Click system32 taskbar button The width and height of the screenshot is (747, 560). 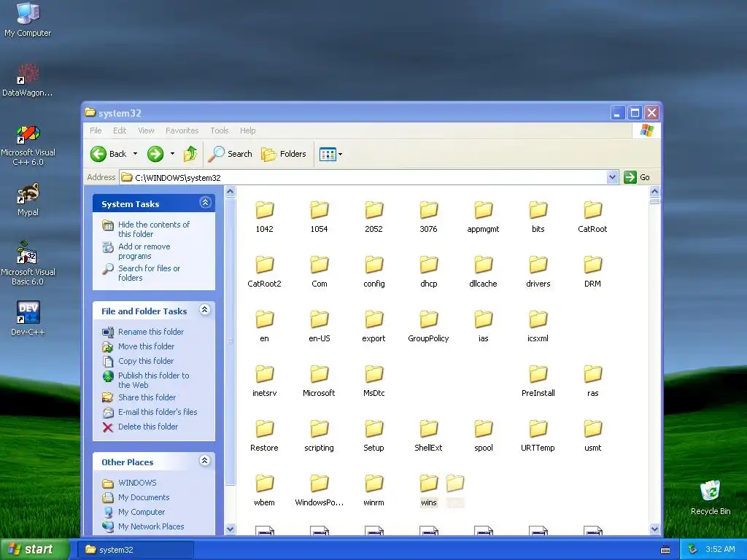[136, 550]
